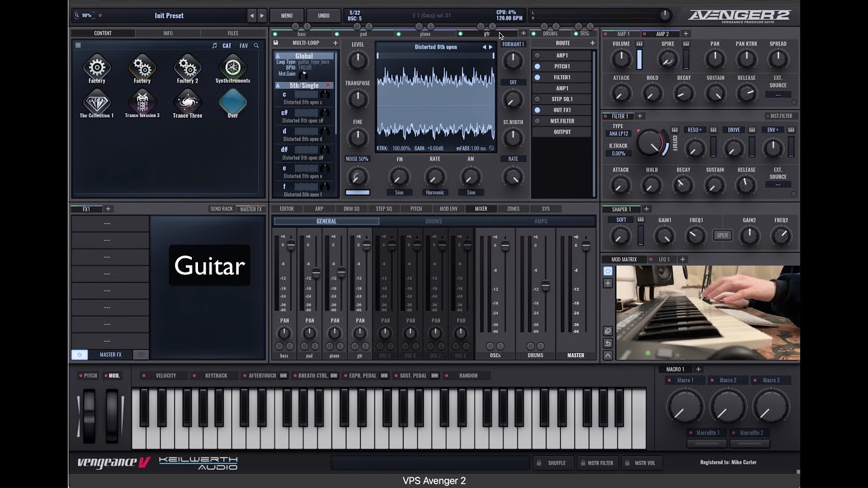Toggle the STEP SQ.1 route
The image size is (868, 488).
pos(537,99)
